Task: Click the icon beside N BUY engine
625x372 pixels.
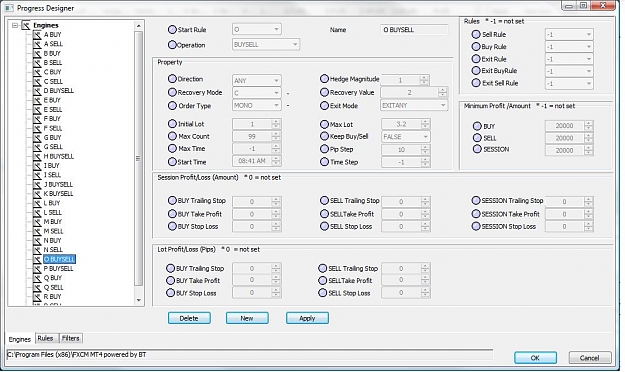Action: 37,241
